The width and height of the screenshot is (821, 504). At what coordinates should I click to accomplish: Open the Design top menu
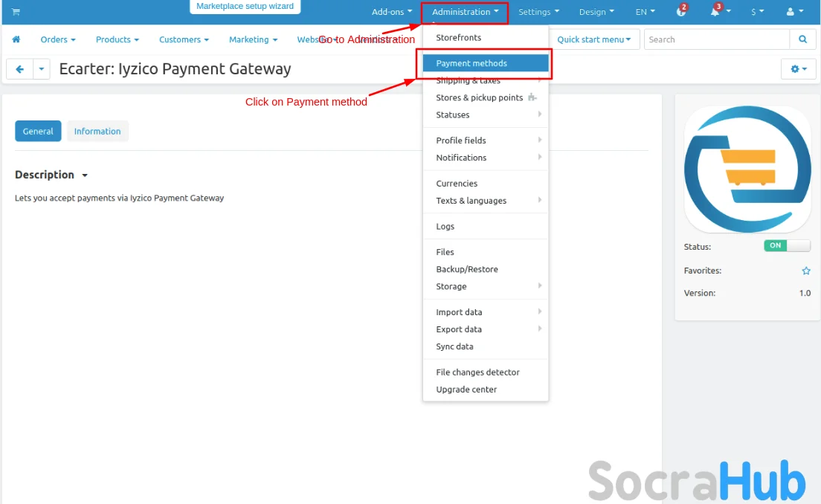[x=596, y=11]
